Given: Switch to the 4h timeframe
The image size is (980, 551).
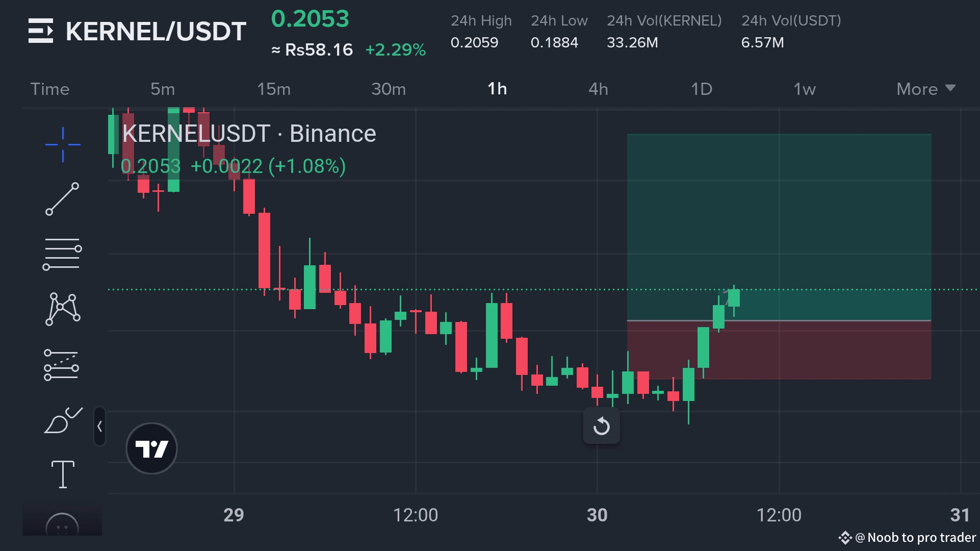Looking at the screenshot, I should (598, 89).
